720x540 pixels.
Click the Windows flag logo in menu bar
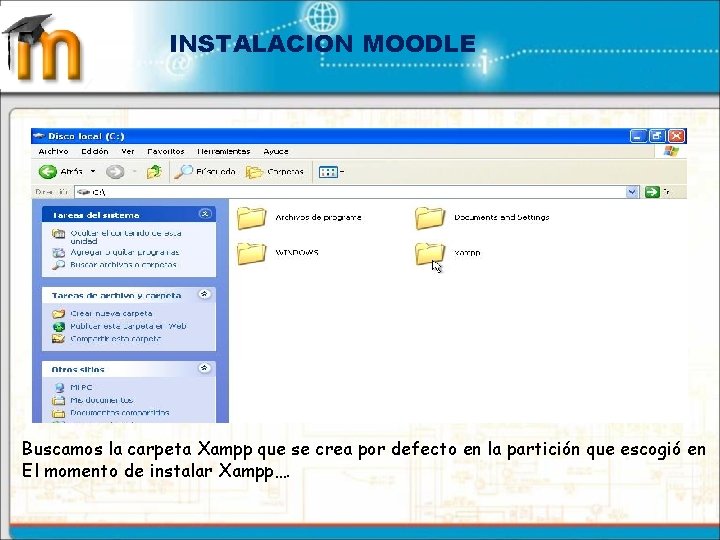point(671,151)
